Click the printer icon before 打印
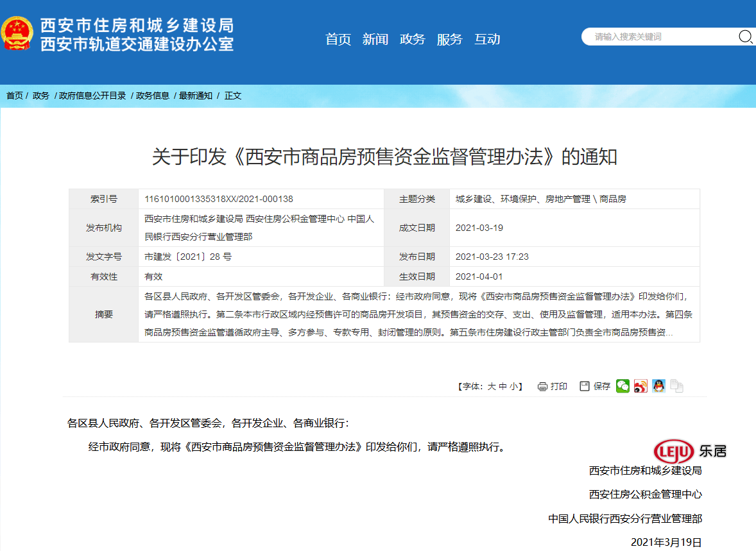 pyautogui.click(x=542, y=387)
